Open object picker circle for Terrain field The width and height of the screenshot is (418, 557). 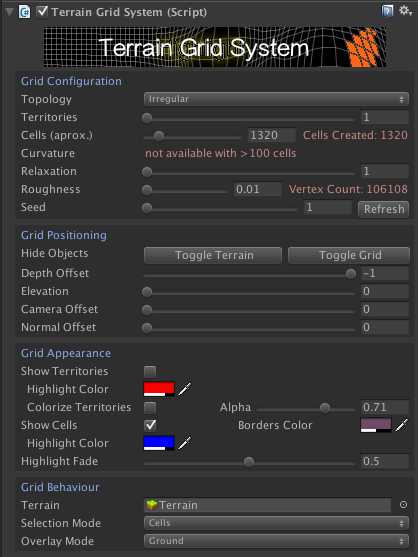[x=403, y=505]
